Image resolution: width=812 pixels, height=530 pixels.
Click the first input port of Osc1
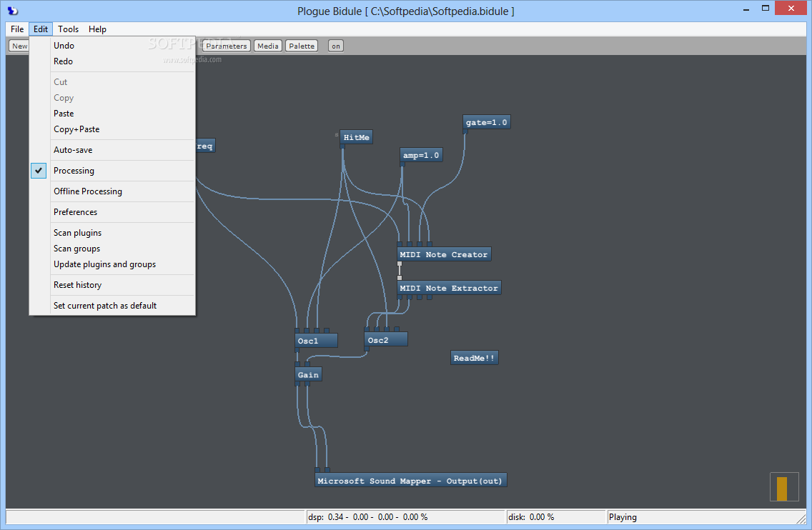(x=297, y=331)
